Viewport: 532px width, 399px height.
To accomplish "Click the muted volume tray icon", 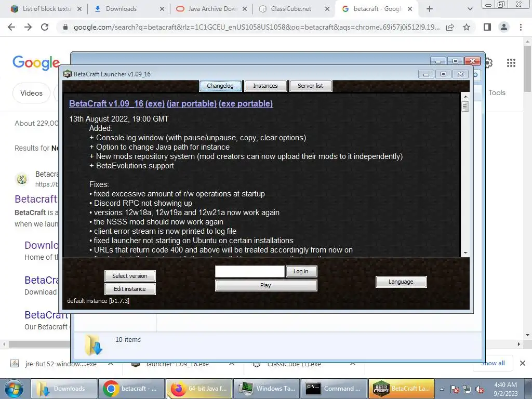I will click(x=480, y=389).
